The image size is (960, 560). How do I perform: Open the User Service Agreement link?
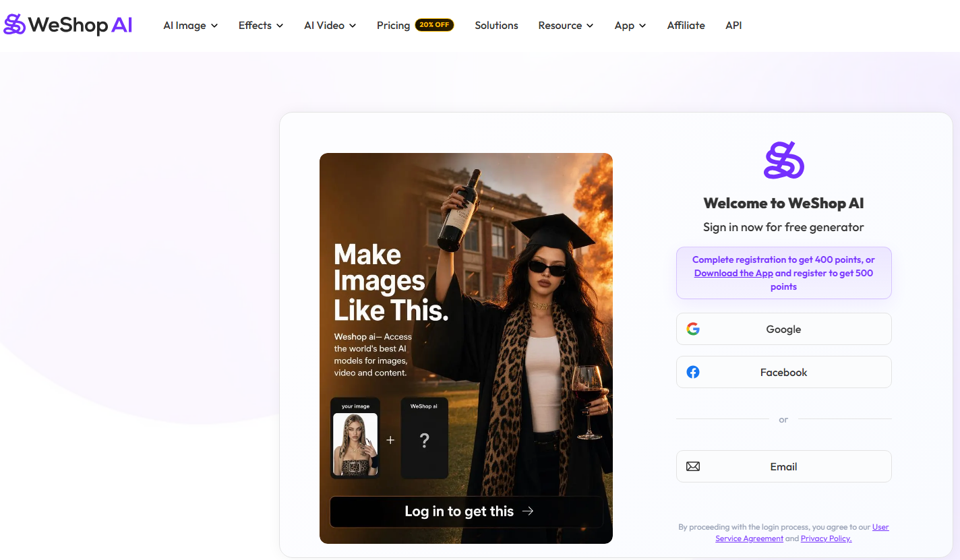click(802, 532)
